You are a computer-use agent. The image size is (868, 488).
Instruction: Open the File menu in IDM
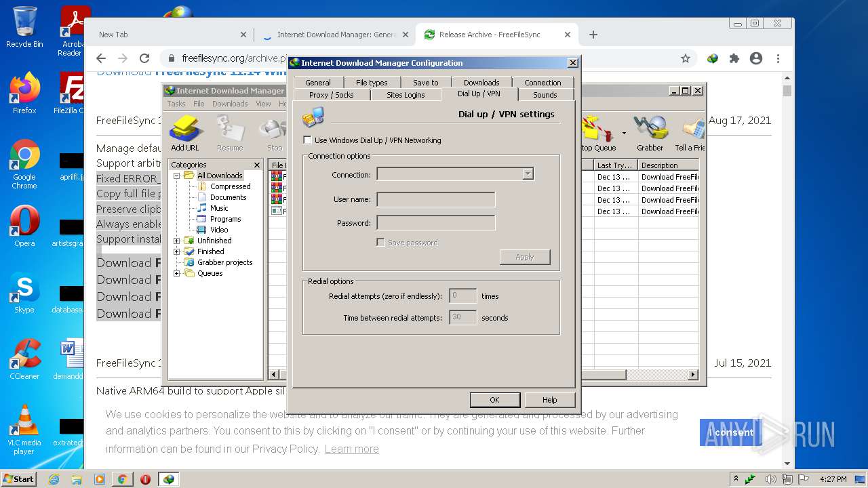tap(199, 104)
